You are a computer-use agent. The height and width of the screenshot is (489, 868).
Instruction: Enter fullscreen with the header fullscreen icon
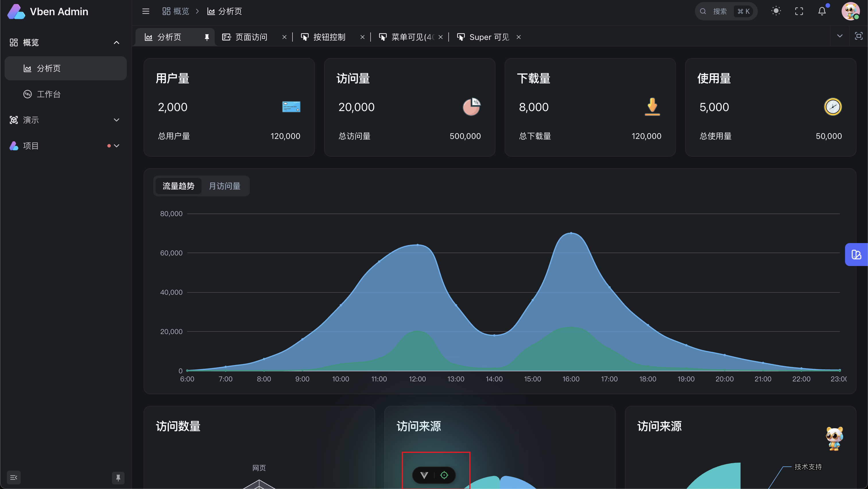pyautogui.click(x=799, y=11)
